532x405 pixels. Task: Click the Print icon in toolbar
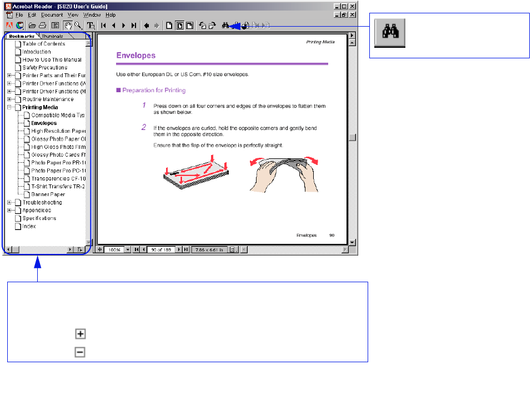coord(42,26)
